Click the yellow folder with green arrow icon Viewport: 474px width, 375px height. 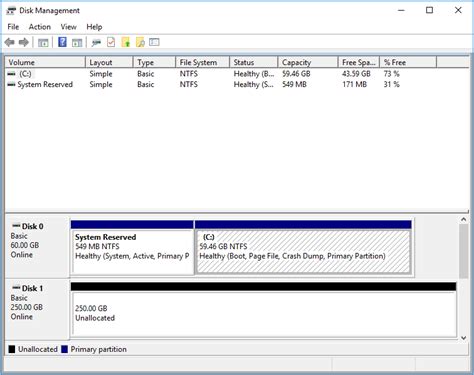126,42
